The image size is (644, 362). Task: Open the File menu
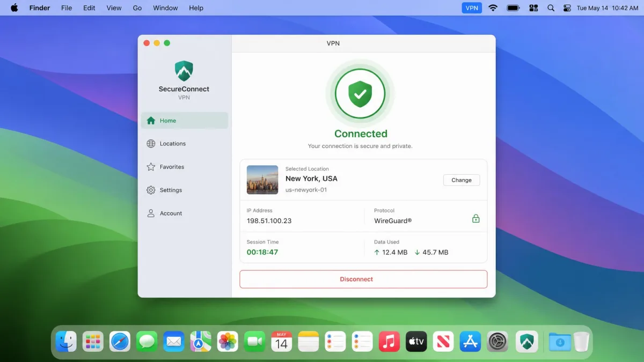[67, 8]
